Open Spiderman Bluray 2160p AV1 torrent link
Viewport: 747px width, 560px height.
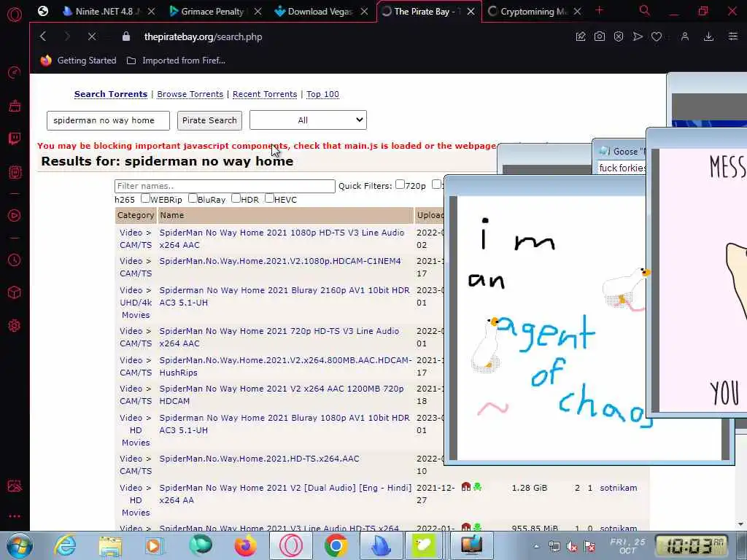[285, 296]
